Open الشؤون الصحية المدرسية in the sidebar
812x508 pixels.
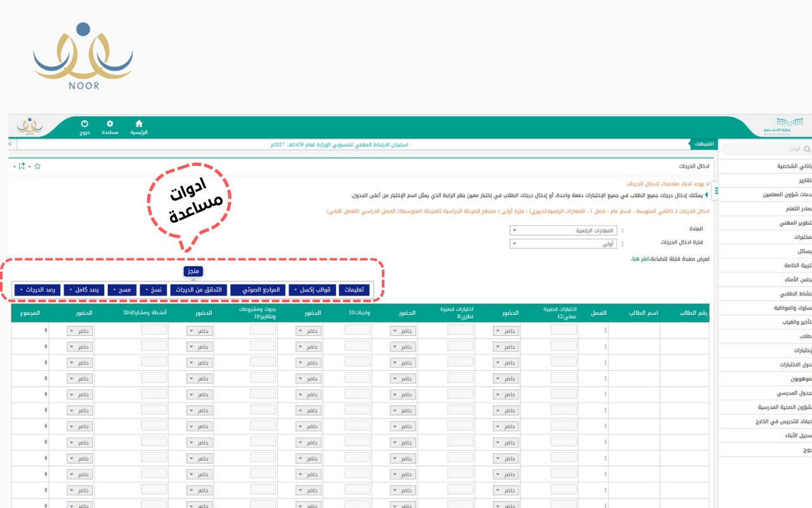coord(785,407)
